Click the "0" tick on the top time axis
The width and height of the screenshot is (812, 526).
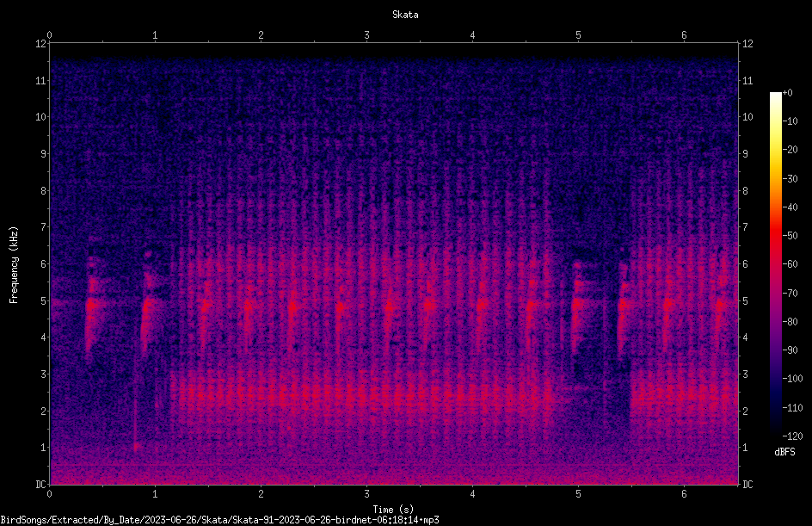pos(49,35)
